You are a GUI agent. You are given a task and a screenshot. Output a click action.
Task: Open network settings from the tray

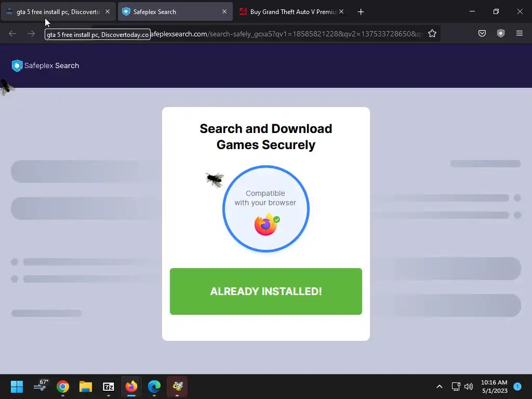456,387
